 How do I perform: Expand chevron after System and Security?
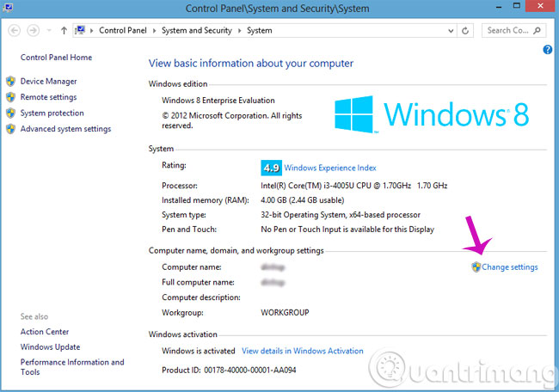pyautogui.click(x=240, y=31)
